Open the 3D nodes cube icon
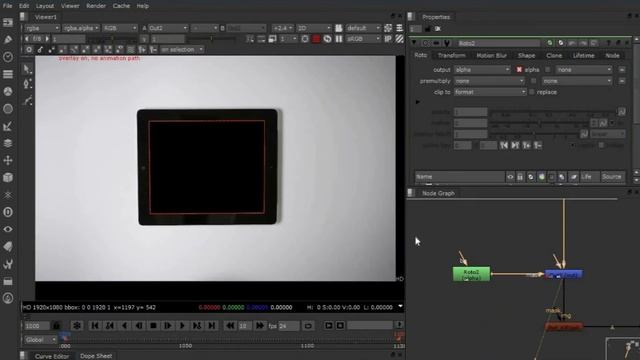 point(8,178)
